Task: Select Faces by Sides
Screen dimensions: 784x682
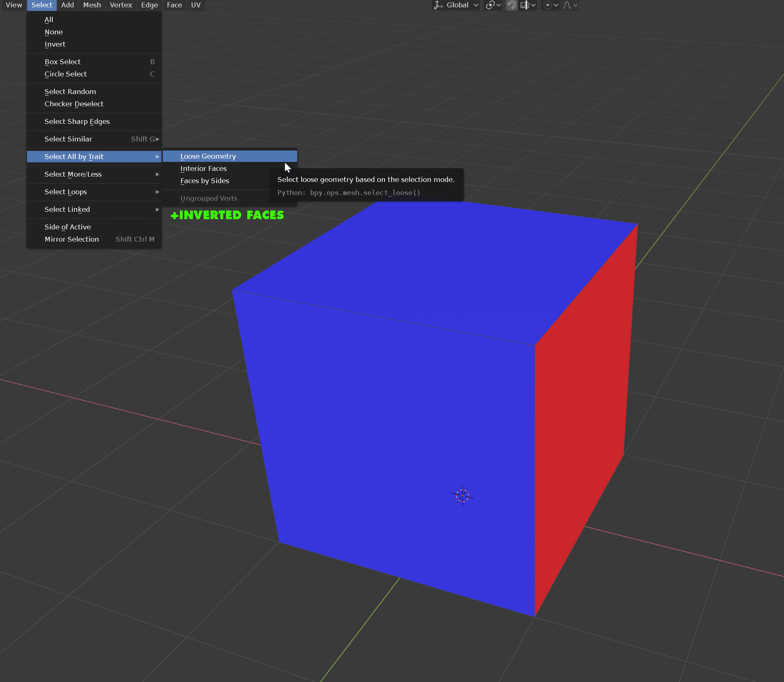Action: [x=217, y=181]
